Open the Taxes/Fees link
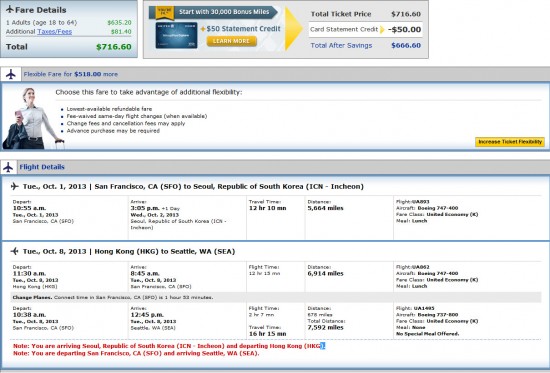This screenshot has width=550, height=373. coord(54,32)
